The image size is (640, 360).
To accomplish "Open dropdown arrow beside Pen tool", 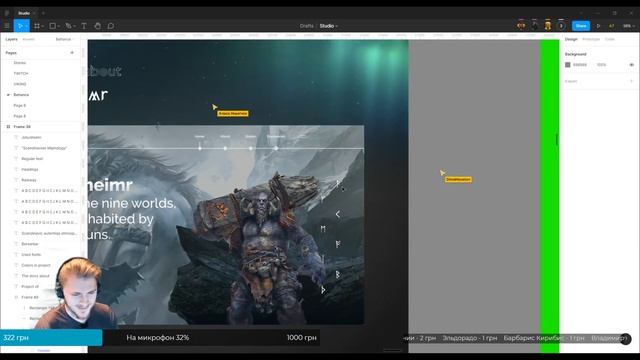I will coord(74,26).
